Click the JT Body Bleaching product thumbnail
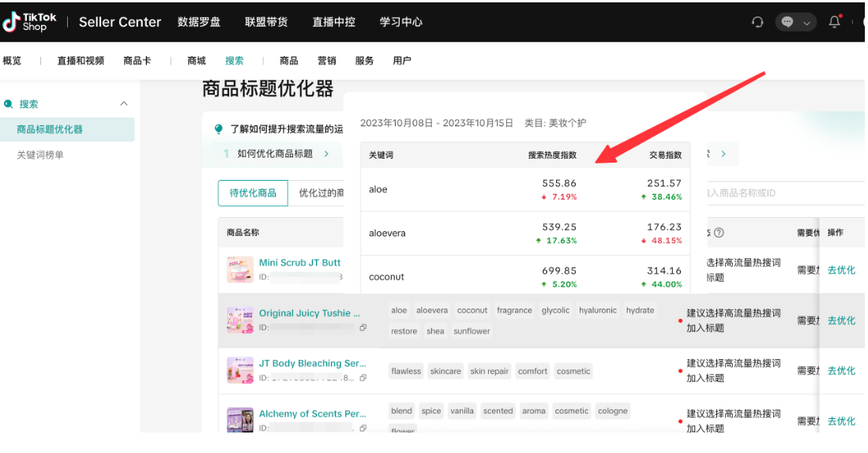Image resolution: width=868 pixels, height=453 pixels. [240, 370]
